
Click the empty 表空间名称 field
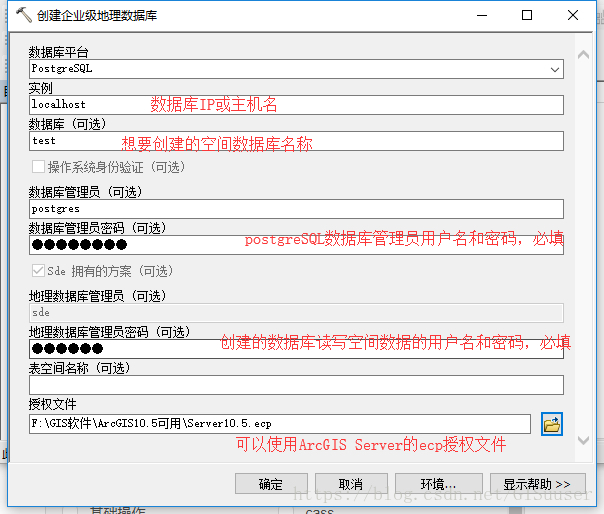(x=296, y=385)
